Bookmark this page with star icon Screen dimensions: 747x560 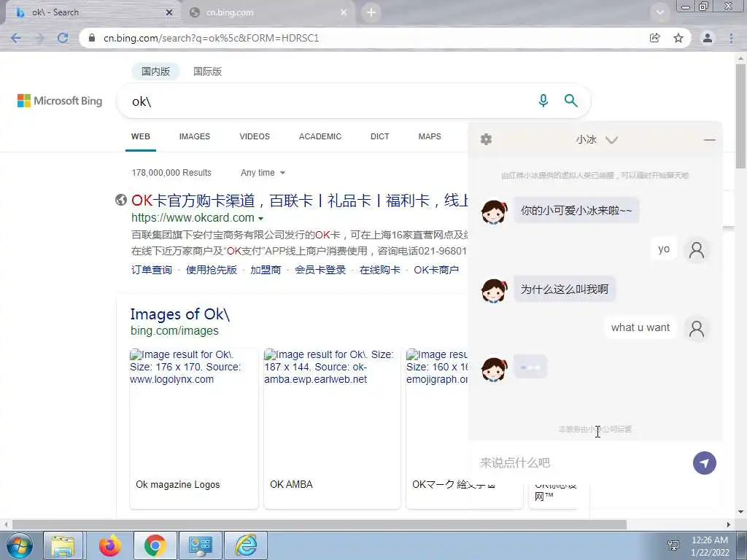[x=678, y=38]
